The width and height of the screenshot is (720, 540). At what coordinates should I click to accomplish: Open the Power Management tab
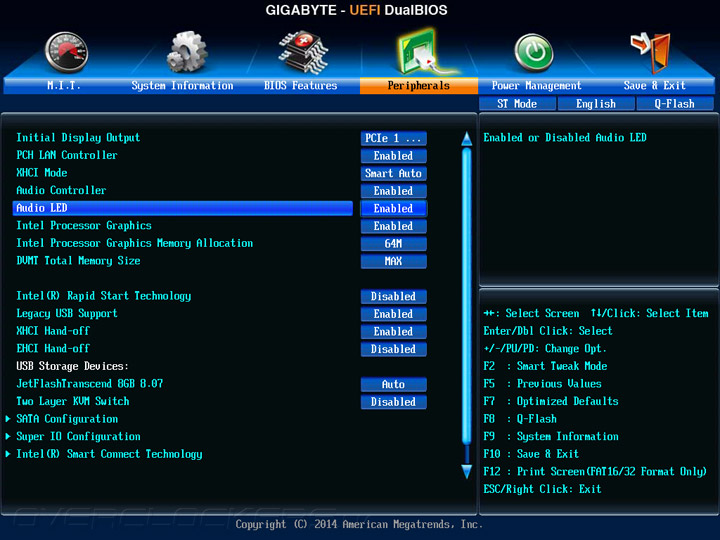(536, 85)
